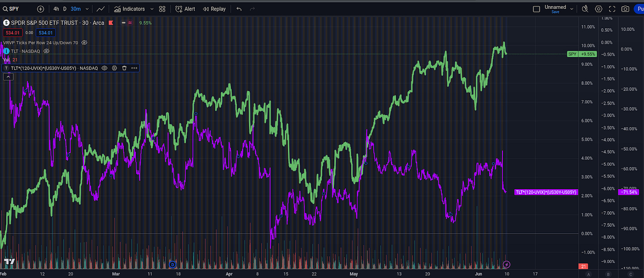Viewport: 644px width, 278px height.
Task: Delete the TLT*(120-UVIX) formula series
Action: tap(124, 68)
